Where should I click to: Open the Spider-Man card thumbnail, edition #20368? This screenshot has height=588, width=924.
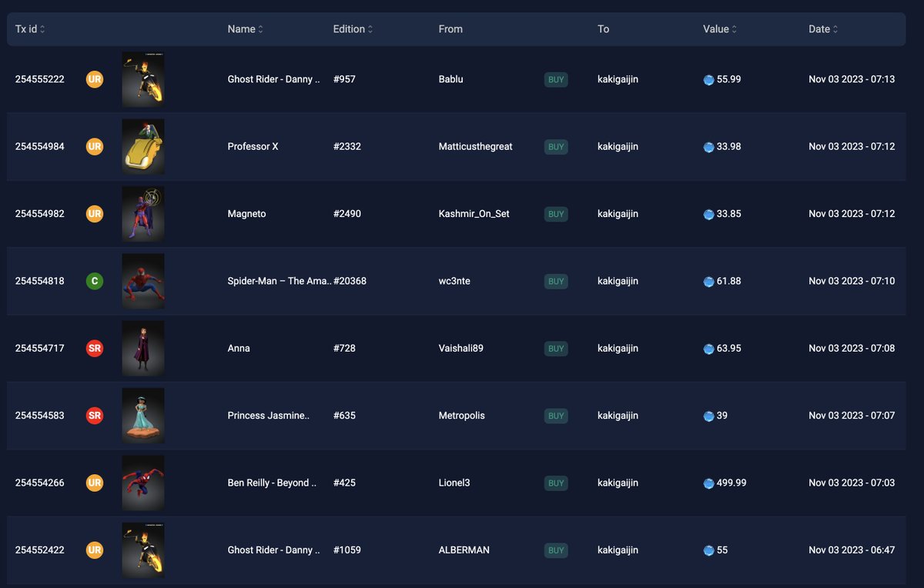143,281
